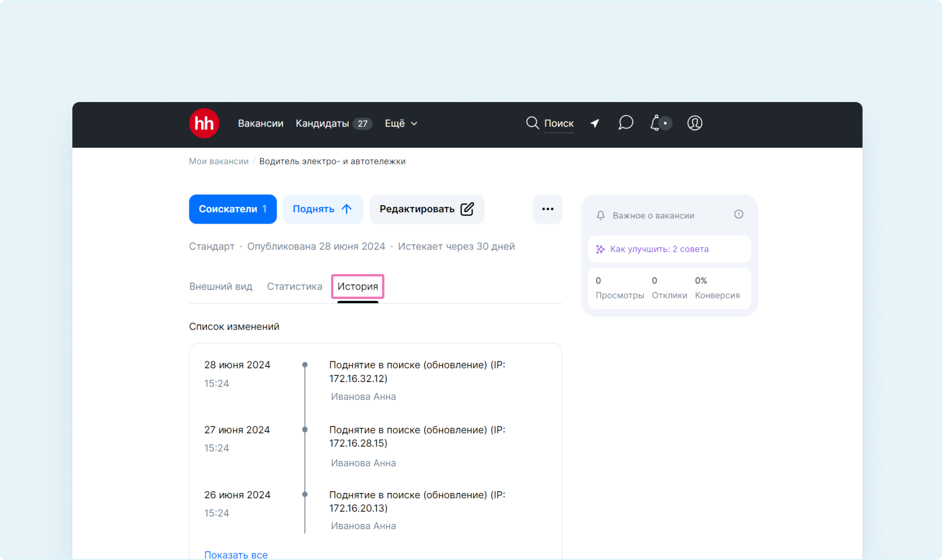Image resolution: width=942 pixels, height=560 pixels.
Task: Open the Кандидаты section
Action: (x=322, y=123)
